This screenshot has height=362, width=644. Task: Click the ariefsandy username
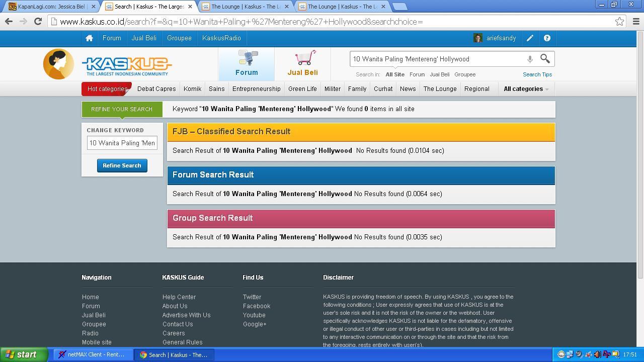click(501, 38)
